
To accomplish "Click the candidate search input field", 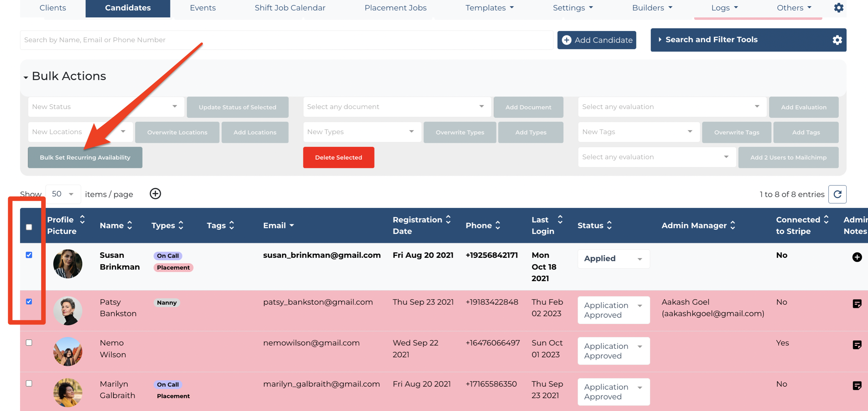I will 286,40.
